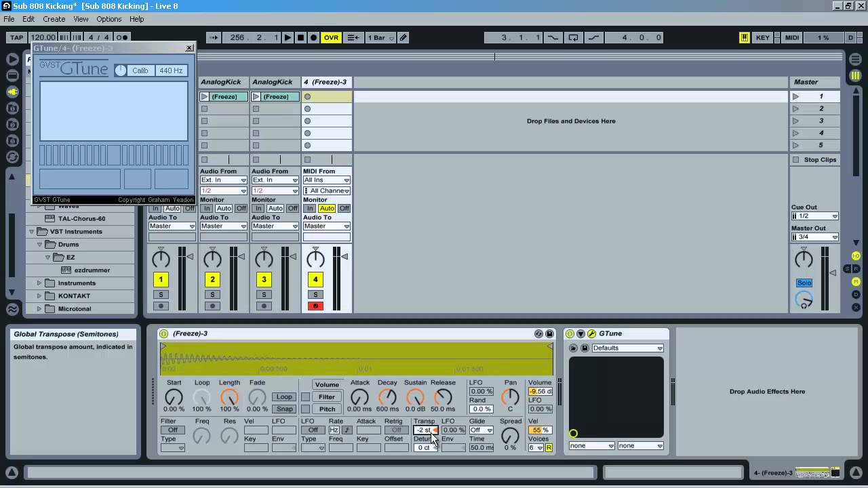Click the GTune wrench configure icon
The width and height of the screenshot is (868, 488).
tap(591, 333)
